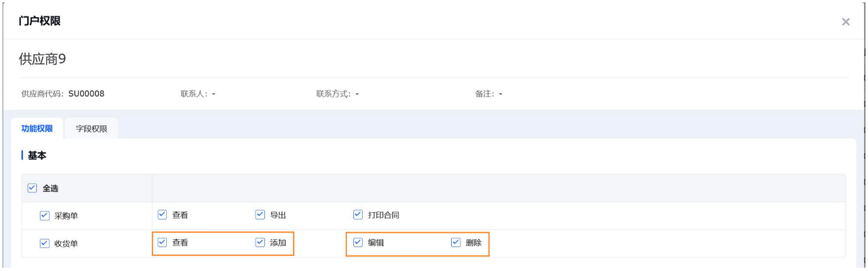Click the 基本 section heading
The width and height of the screenshot is (868, 271).
(x=37, y=156)
